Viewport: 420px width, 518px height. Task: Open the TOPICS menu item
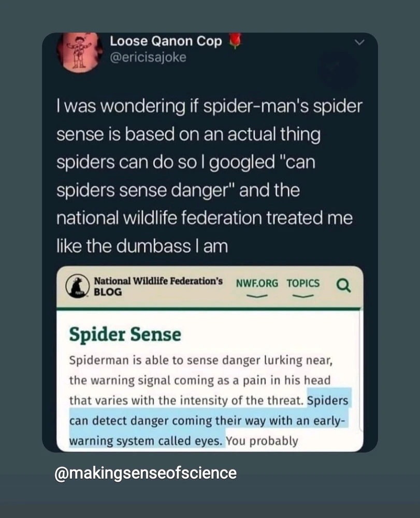303,283
